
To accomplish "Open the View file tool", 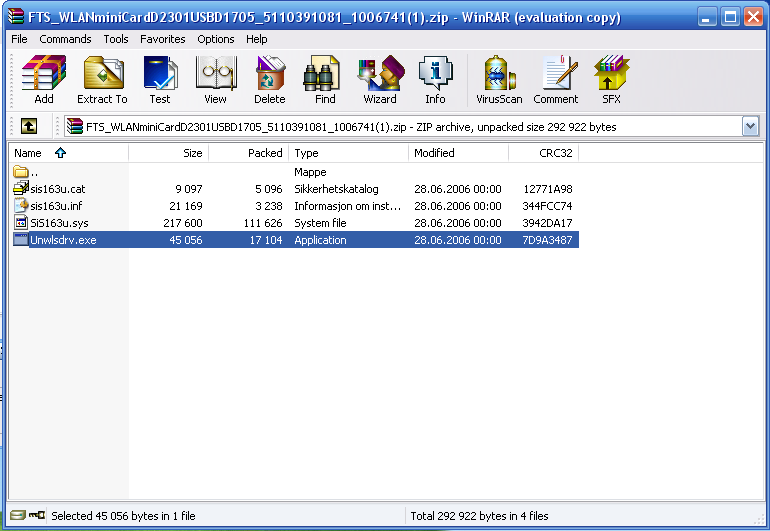I will 216,80.
